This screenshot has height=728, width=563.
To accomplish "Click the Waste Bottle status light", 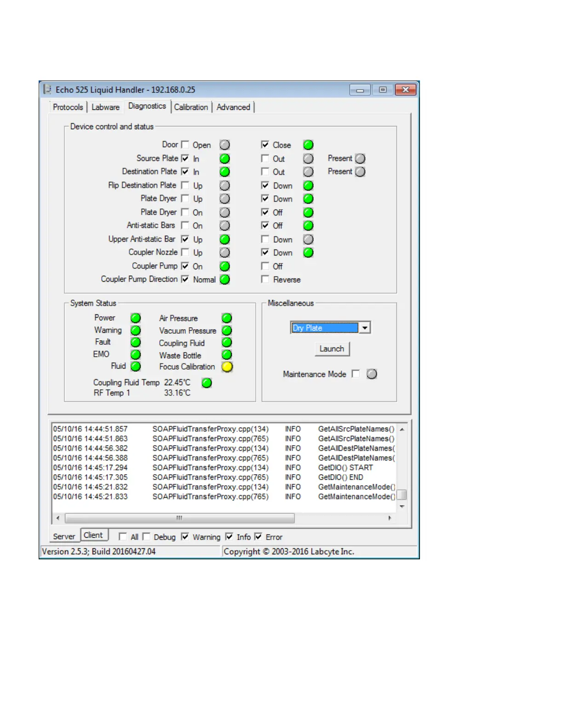I will tap(227, 354).
